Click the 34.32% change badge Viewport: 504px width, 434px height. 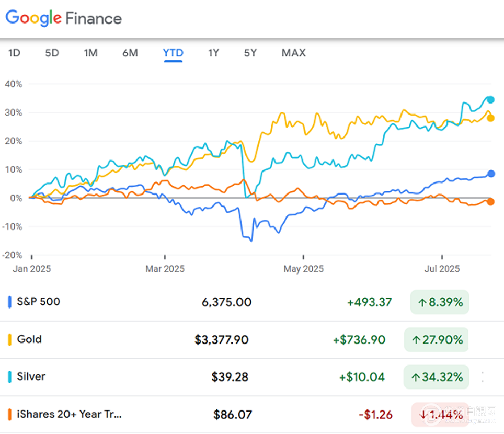pyautogui.click(x=436, y=377)
